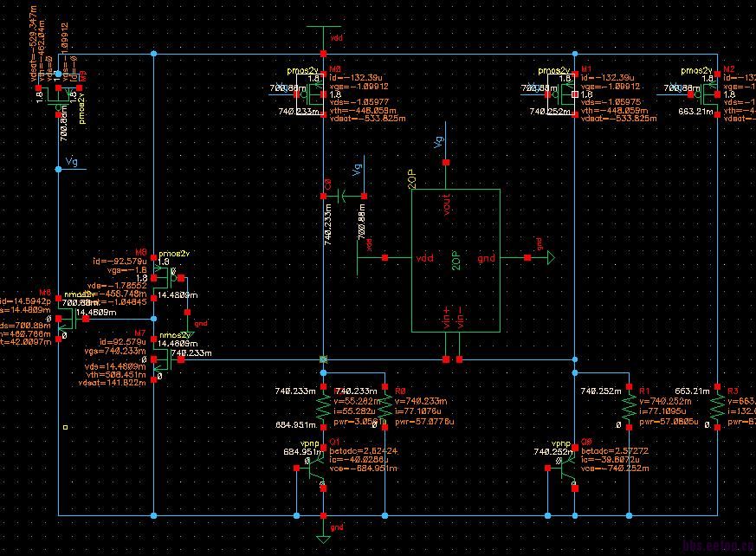Click the M0 'vdsat=-533.825m' annotation

coord(367,118)
